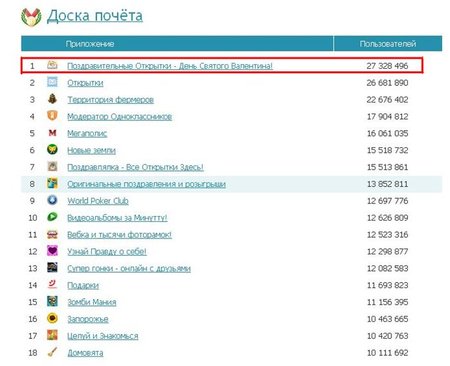Click the Супер гонки app icon
The width and height of the screenshot is (450, 366).
tap(52, 267)
